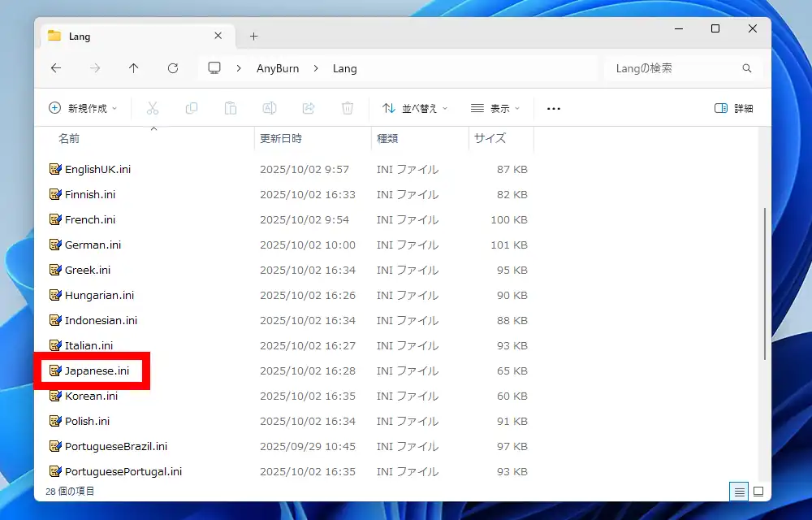The width and height of the screenshot is (812, 520).
Task: Expand the 並べ替え sort dropdown
Action: pos(415,108)
